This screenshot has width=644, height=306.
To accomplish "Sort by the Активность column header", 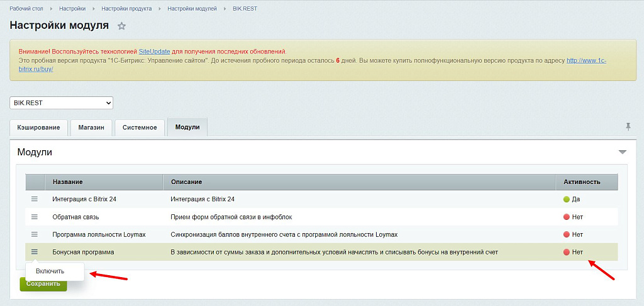I will pos(582,182).
